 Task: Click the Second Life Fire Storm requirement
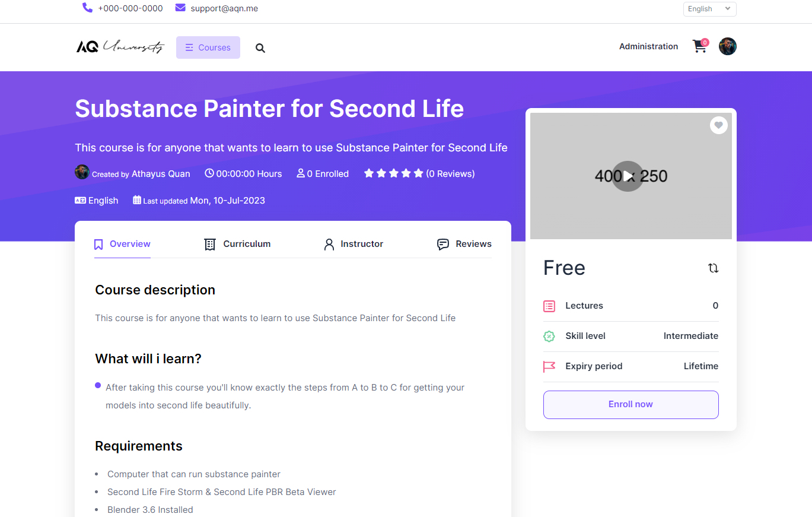click(222, 492)
